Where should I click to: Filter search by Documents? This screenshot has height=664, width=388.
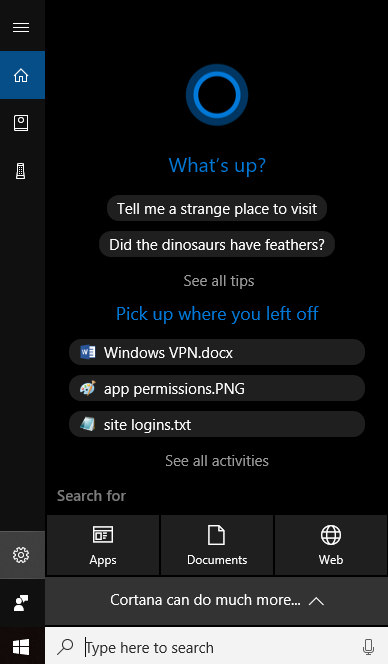coord(217,545)
